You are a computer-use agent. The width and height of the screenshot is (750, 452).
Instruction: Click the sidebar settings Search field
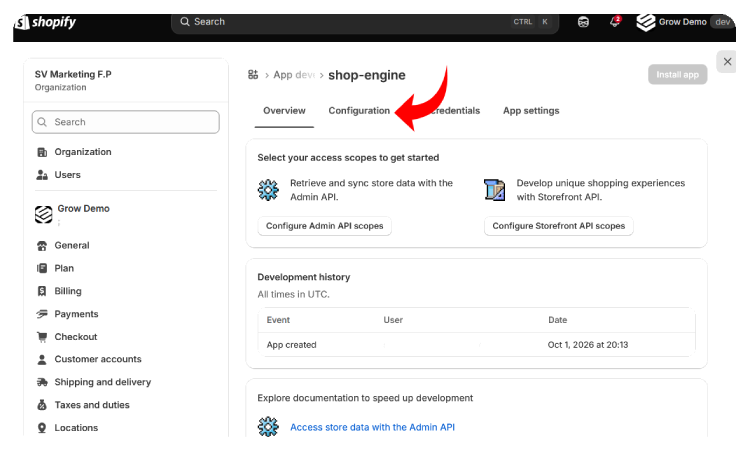[126, 122]
